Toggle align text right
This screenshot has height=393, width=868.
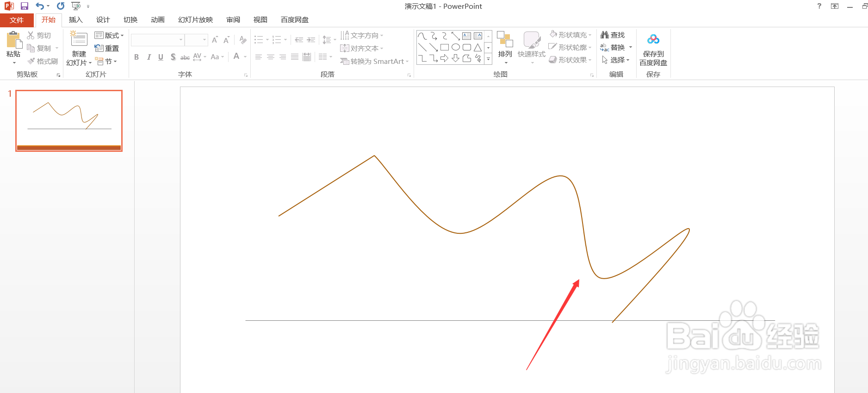pyautogui.click(x=283, y=57)
